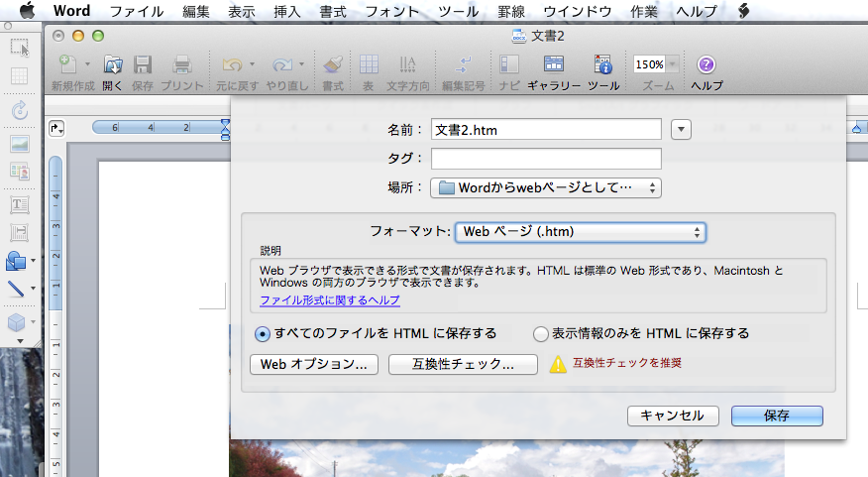Click the clip art icon in sidebar
The width and height of the screenshot is (868, 477).
[x=20, y=172]
